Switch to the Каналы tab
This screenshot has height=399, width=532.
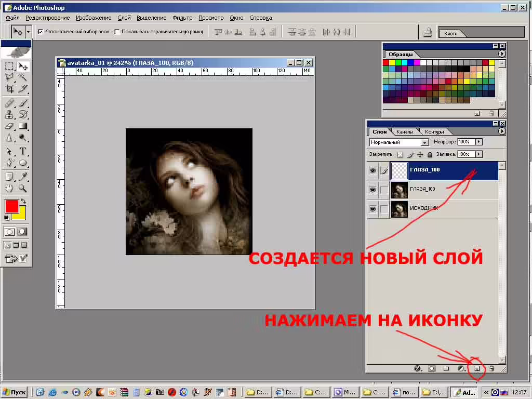pyautogui.click(x=404, y=131)
